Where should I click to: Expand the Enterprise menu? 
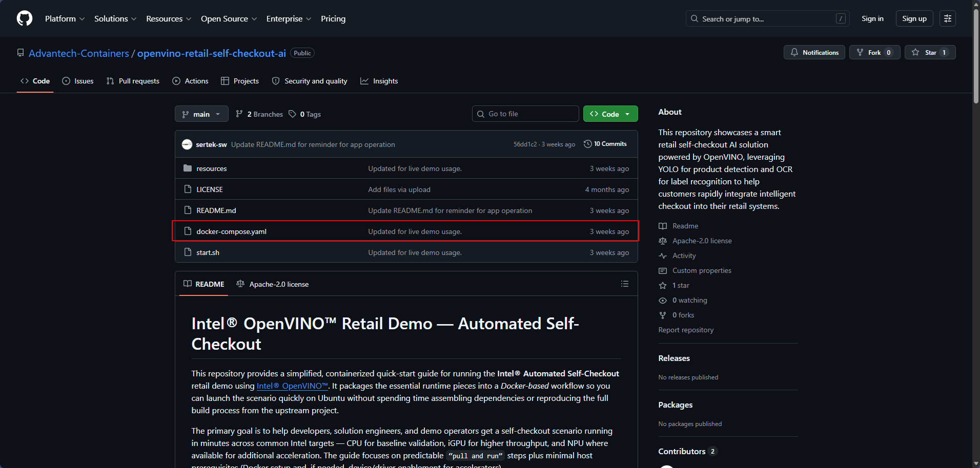click(289, 18)
